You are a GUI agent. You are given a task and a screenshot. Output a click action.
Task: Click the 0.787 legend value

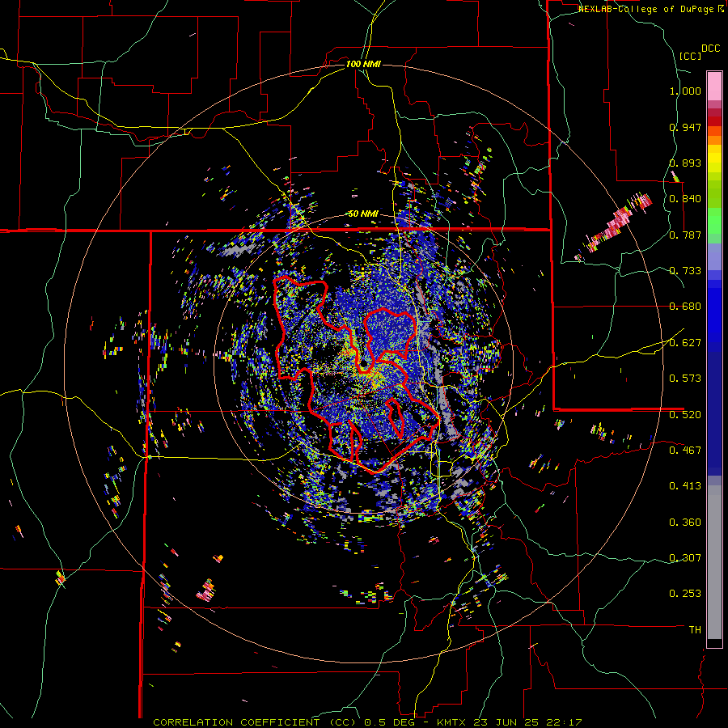pos(685,235)
